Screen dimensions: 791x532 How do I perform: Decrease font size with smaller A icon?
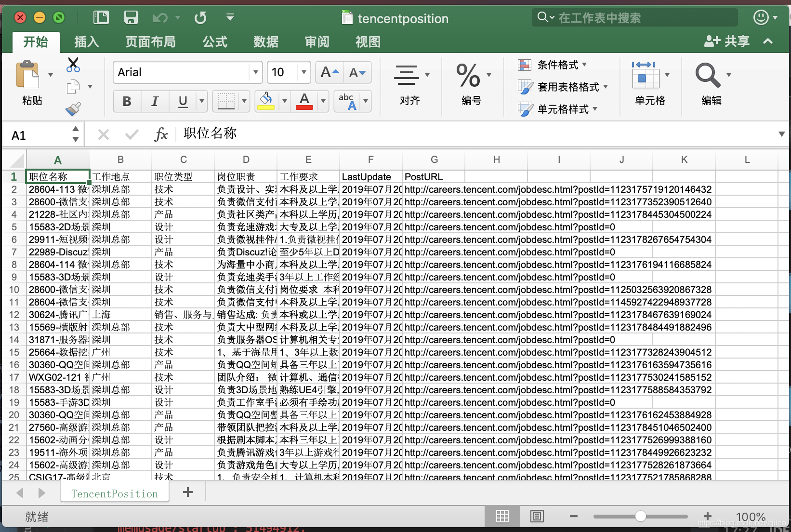[x=357, y=72]
